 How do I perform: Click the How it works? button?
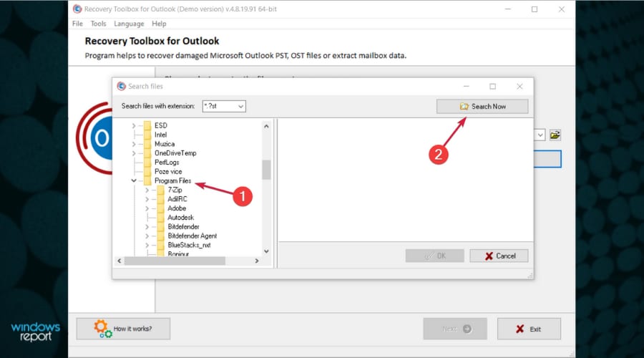pos(123,329)
